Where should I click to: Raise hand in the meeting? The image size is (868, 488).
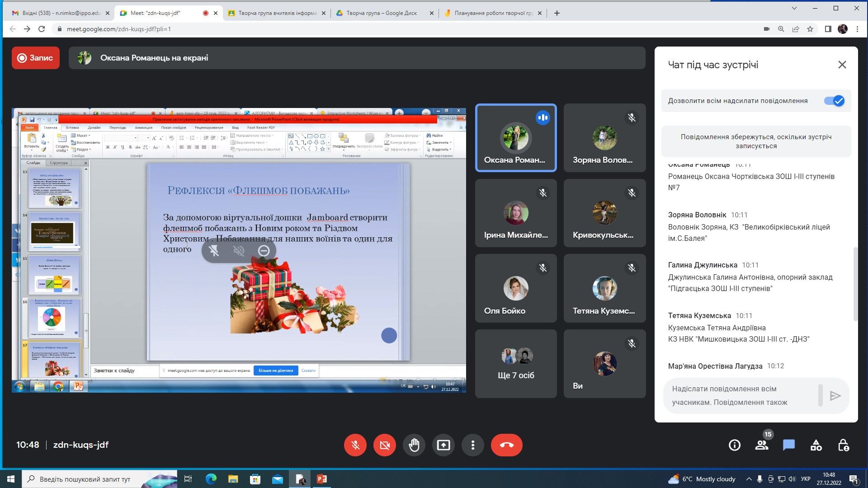coord(414,445)
